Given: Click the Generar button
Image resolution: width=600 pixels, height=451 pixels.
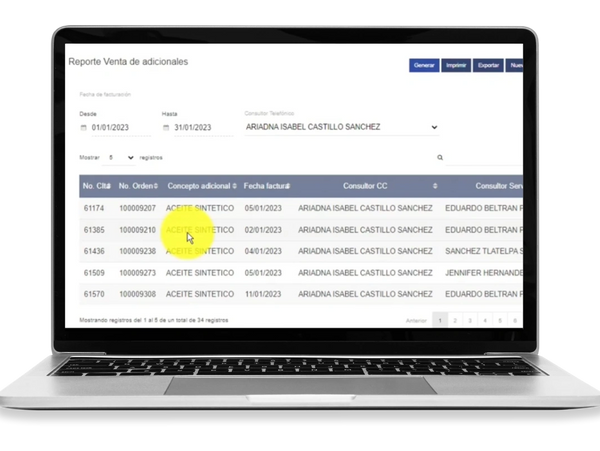Looking at the screenshot, I should (x=424, y=65).
